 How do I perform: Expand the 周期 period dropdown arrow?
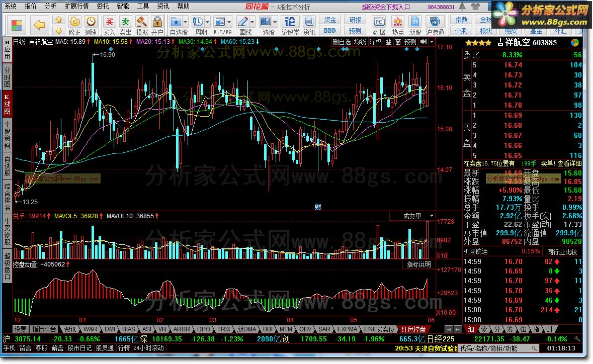click(x=207, y=22)
